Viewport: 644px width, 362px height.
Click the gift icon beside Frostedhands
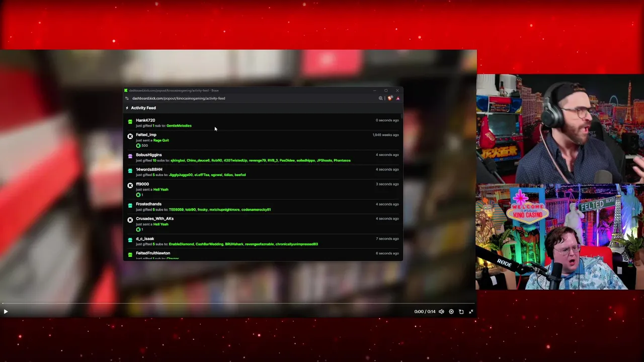point(130,206)
